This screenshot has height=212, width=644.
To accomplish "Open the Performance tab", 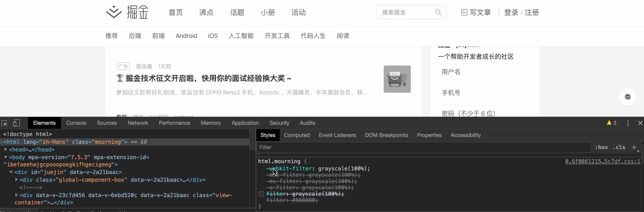I will click(174, 123).
